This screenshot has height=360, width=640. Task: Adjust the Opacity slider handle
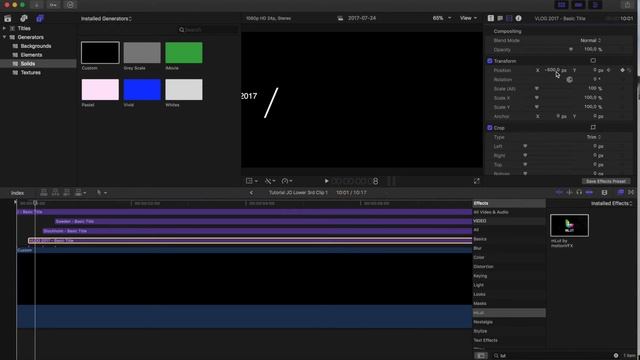(571, 49)
